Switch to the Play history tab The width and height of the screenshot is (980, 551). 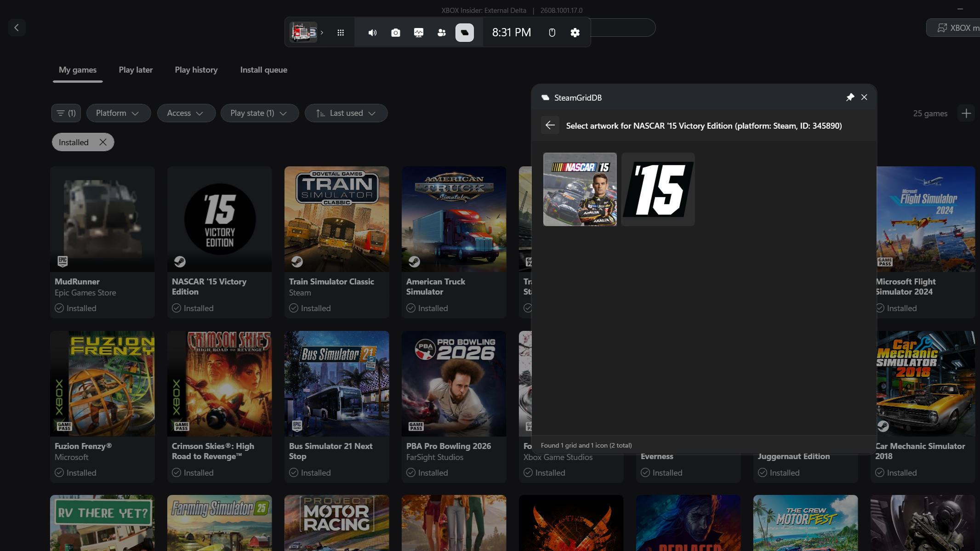tap(196, 70)
